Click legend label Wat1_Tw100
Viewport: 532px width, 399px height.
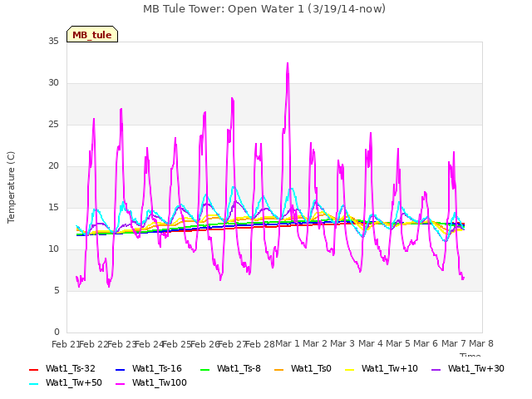159,383
